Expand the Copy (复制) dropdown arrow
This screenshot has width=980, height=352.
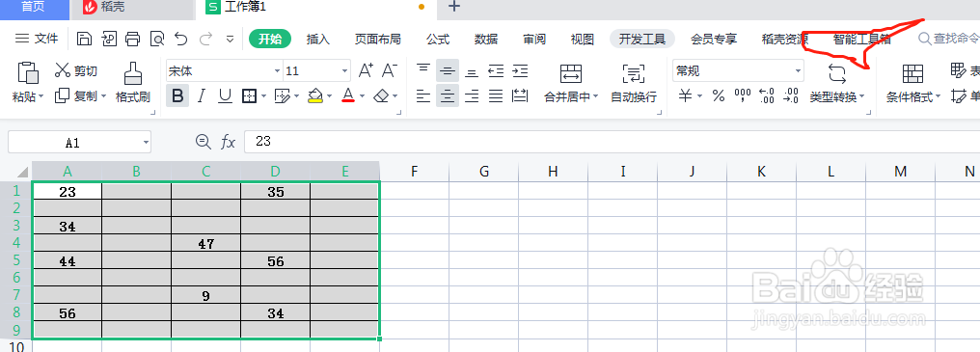click(103, 96)
